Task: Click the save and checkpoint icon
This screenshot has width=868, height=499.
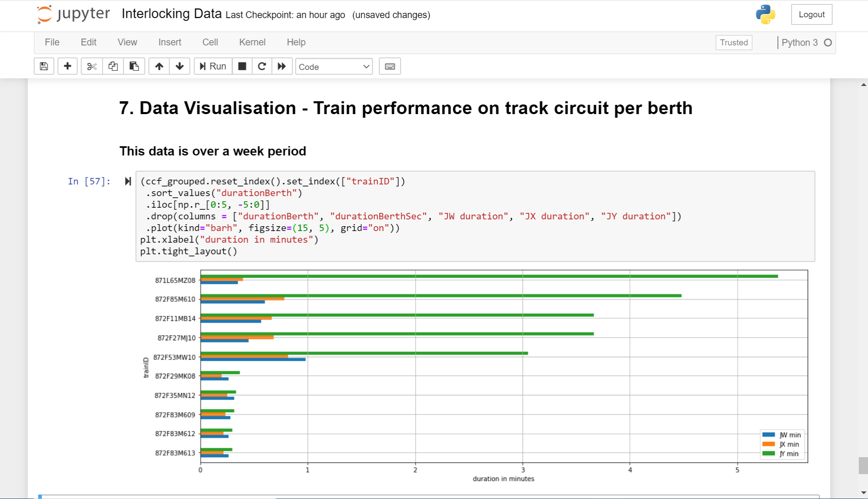Action: 44,66
